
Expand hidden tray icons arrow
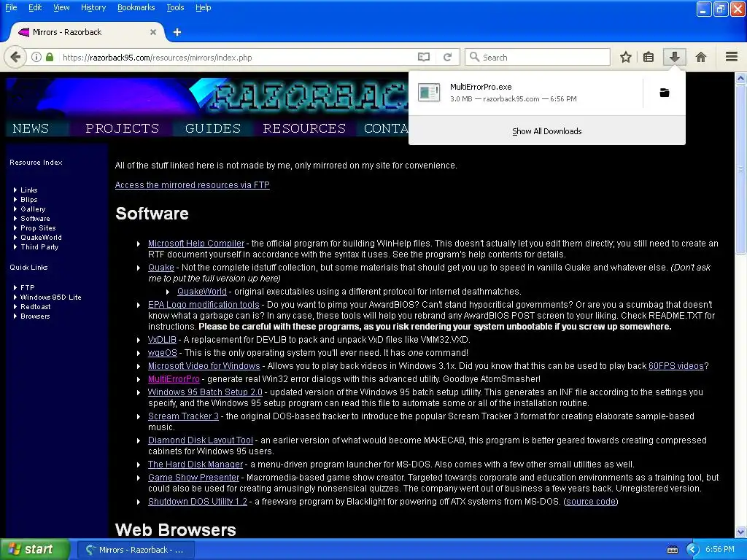coord(692,550)
